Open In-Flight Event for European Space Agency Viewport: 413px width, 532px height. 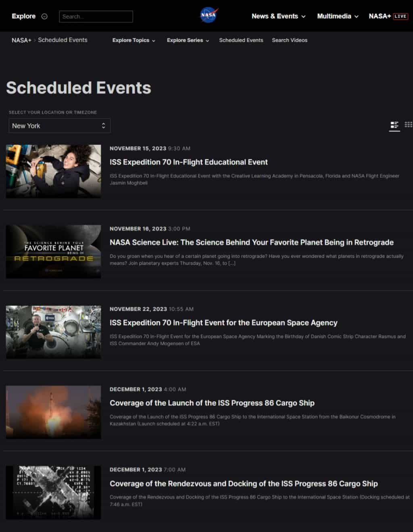[223, 323]
